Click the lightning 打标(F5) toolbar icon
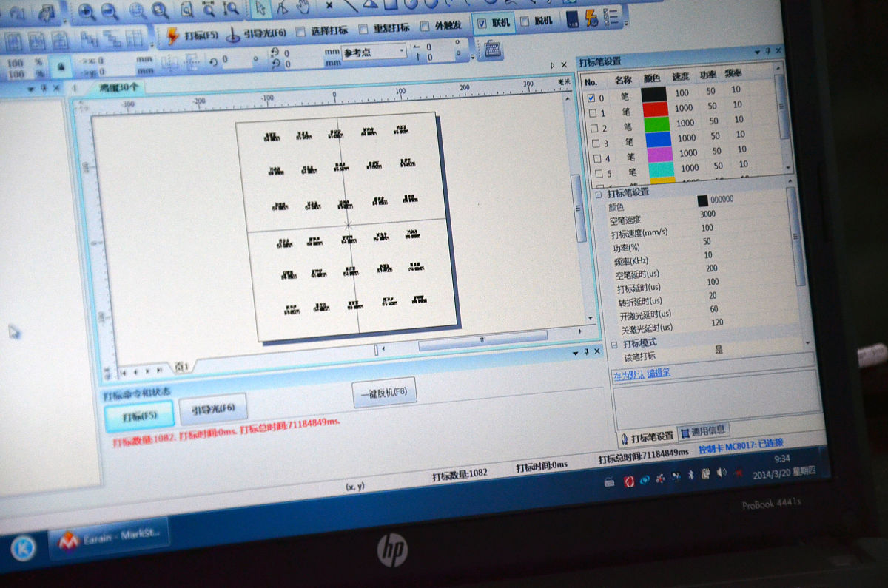 tap(172, 34)
